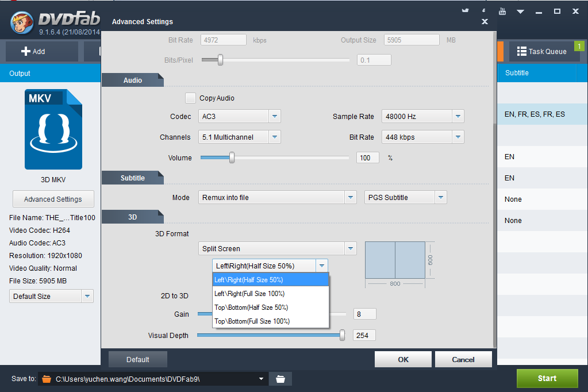Confirm settings with the OK button
Viewport: 588px width, 392px height.
(403, 359)
